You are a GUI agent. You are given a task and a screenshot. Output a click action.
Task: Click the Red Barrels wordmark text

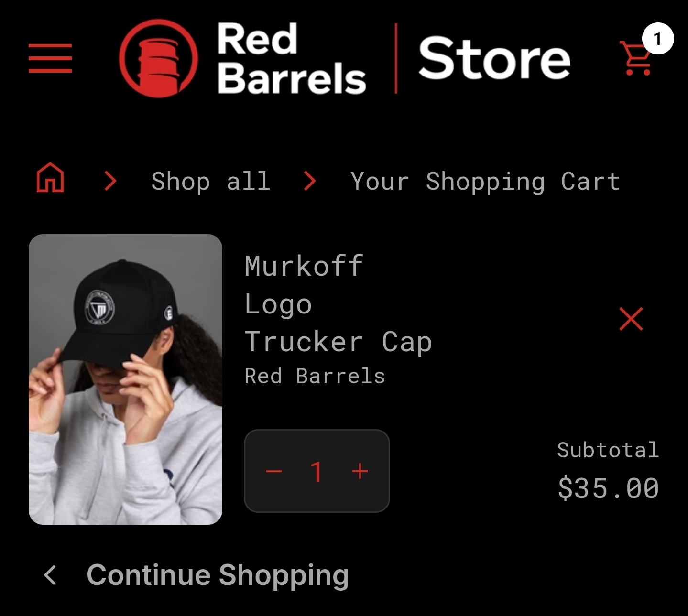292,58
